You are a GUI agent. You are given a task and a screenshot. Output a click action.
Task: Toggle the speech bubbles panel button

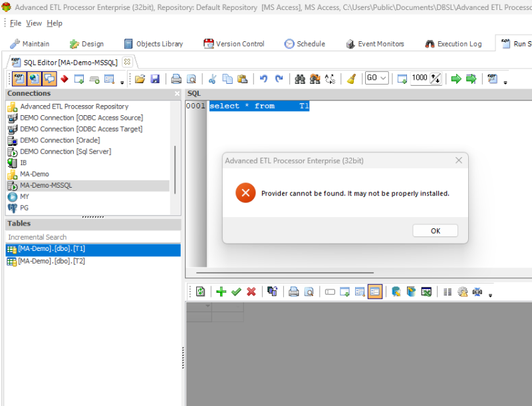click(49, 79)
